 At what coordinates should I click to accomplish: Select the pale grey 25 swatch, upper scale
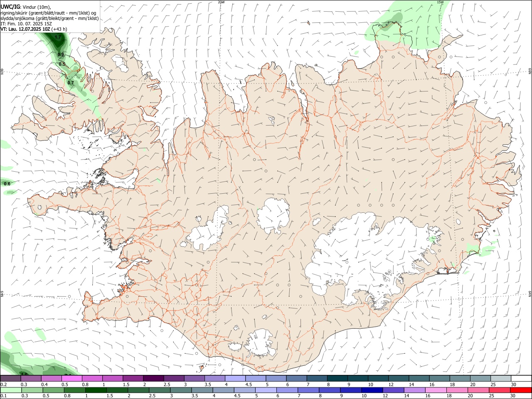pos(501,379)
